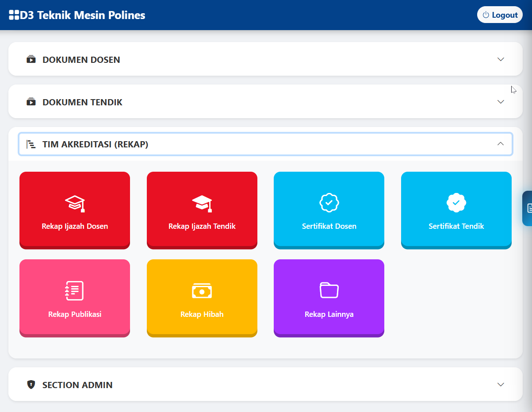
Task: Click the shield icon beside SECTION ADMIN
Action: click(31, 385)
